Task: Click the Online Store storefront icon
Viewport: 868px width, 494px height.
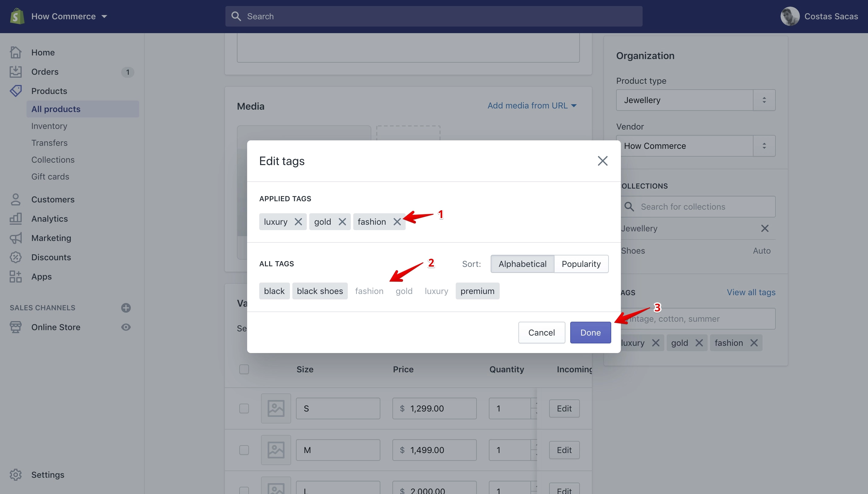Action: tap(16, 327)
